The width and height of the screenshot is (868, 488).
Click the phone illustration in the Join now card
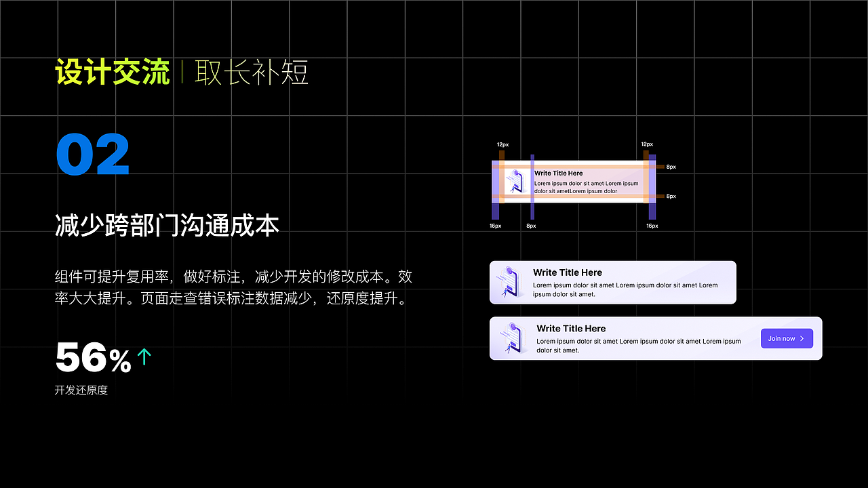tap(512, 339)
